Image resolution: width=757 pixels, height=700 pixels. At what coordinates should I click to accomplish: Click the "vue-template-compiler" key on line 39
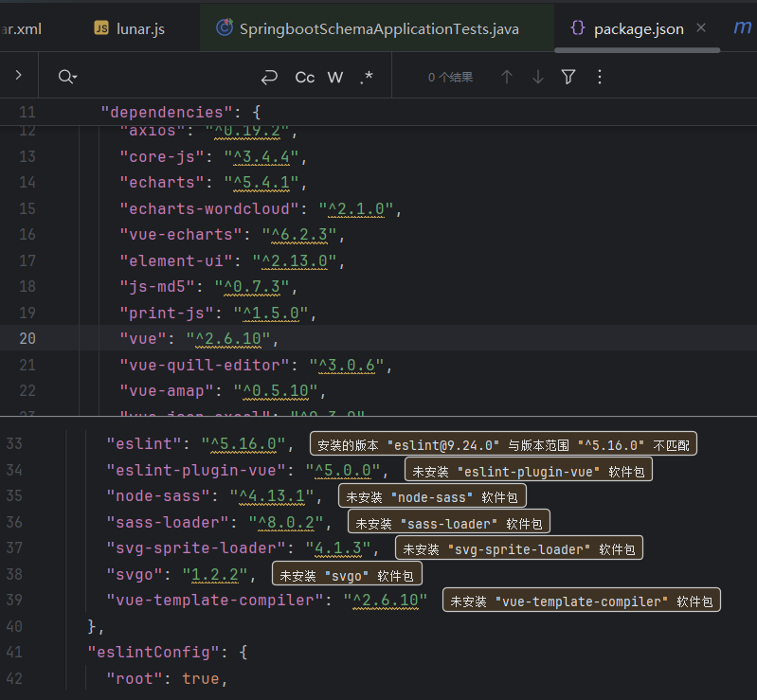[x=215, y=601]
